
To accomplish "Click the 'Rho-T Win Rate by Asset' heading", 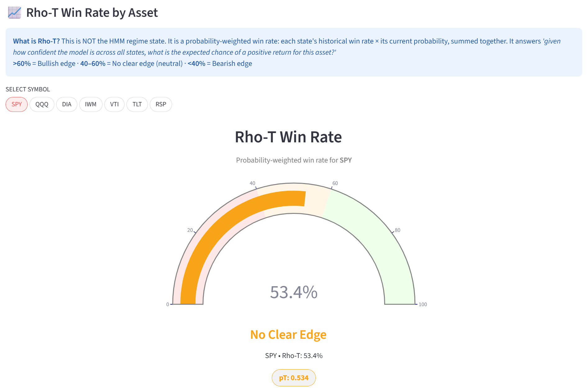I will click(x=92, y=13).
